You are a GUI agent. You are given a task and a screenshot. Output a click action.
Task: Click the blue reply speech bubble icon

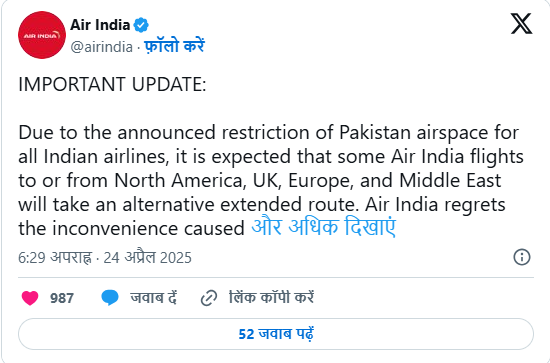coord(110,298)
